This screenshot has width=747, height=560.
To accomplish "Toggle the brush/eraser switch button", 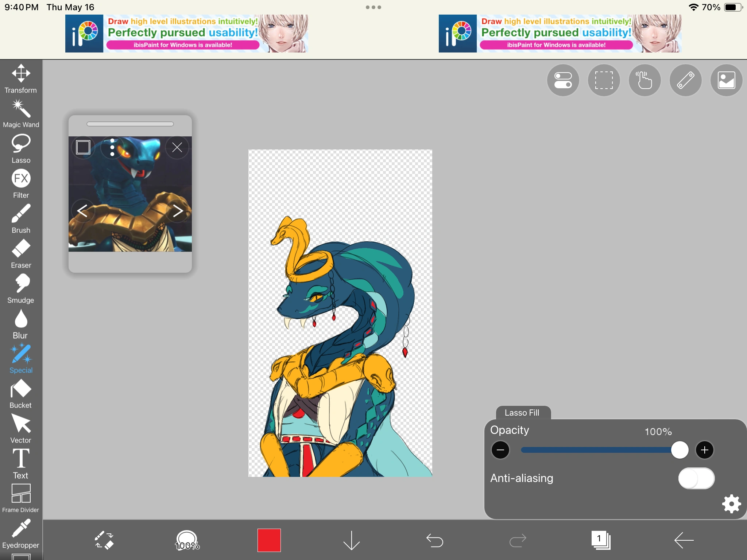I will click(x=104, y=540).
